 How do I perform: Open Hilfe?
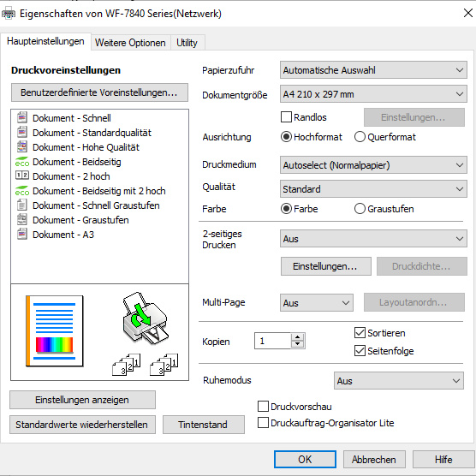point(443,459)
